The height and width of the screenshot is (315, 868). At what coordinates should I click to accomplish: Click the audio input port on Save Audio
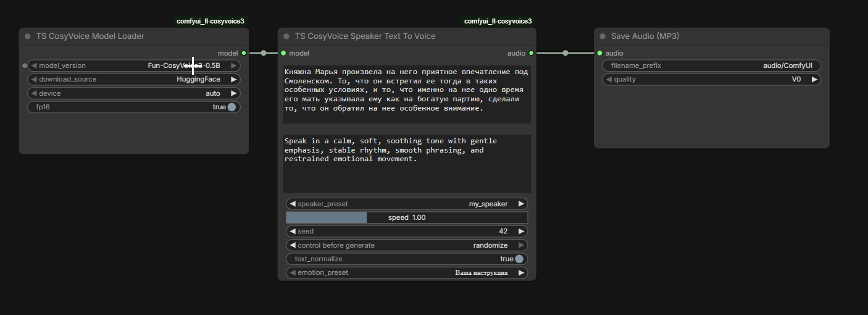(599, 53)
